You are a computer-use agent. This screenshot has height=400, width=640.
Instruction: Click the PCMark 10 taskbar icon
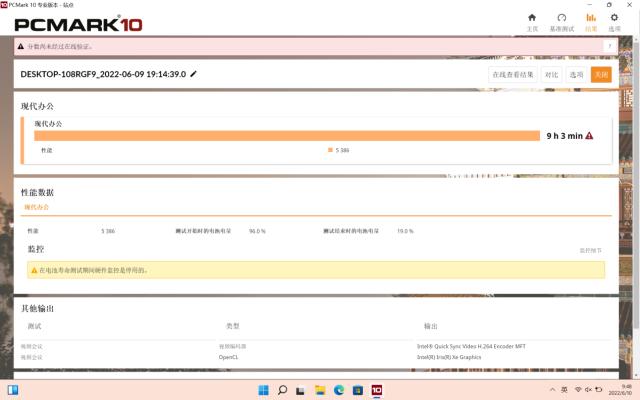click(x=377, y=390)
